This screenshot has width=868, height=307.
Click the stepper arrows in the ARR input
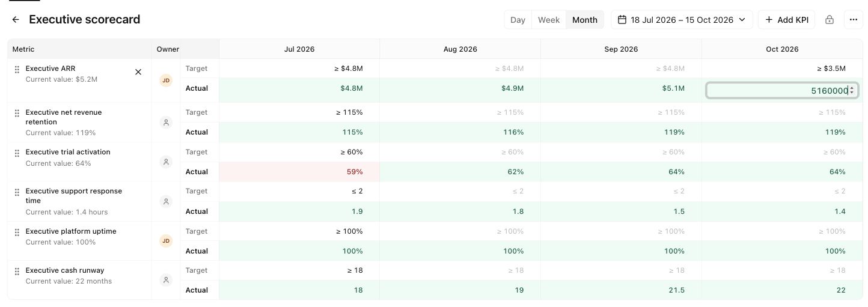[852, 91]
